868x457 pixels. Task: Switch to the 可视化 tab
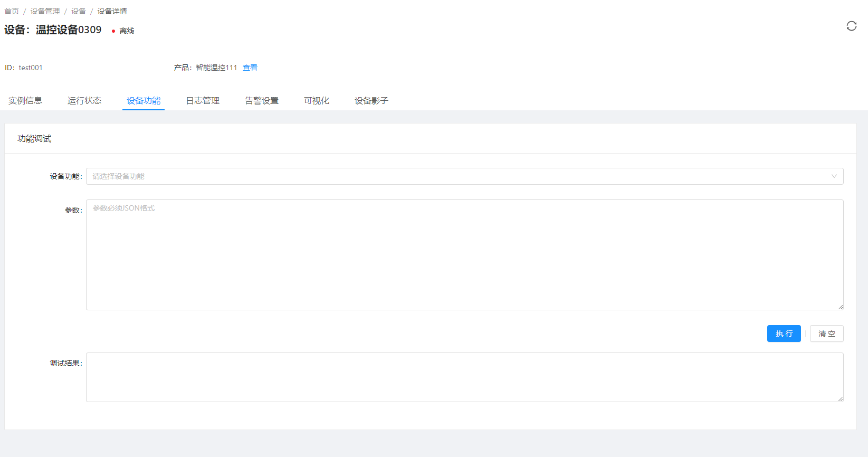317,101
